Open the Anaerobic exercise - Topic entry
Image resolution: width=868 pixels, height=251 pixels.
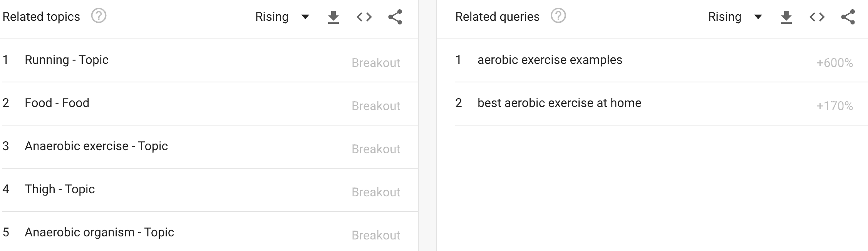[x=97, y=146]
